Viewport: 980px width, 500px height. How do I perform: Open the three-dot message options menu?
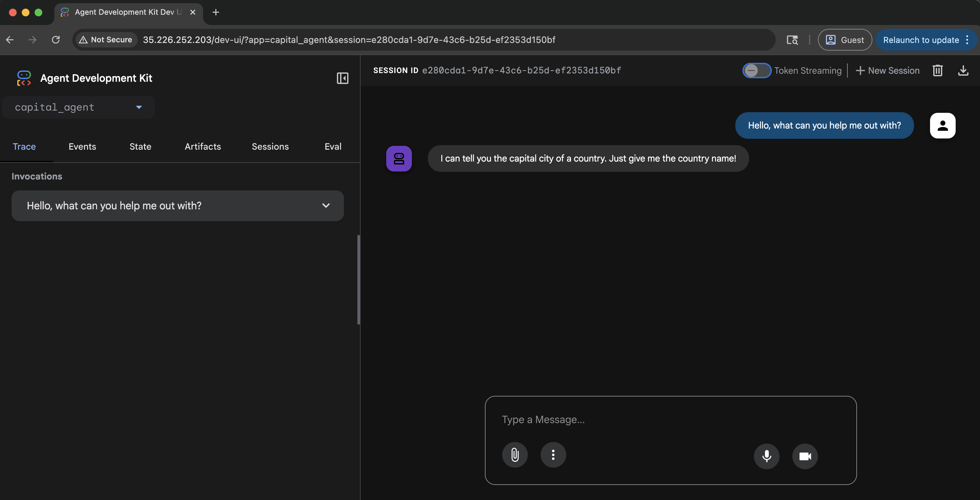coord(553,455)
